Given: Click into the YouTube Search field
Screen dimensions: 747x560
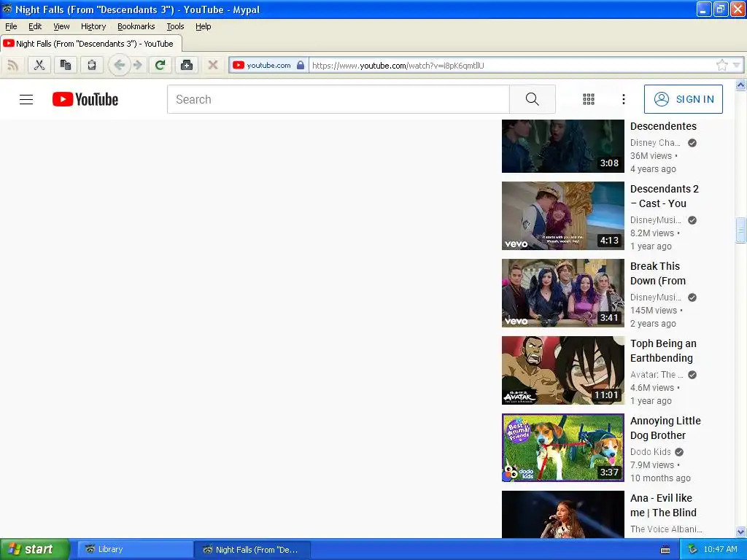Looking at the screenshot, I should (x=338, y=99).
